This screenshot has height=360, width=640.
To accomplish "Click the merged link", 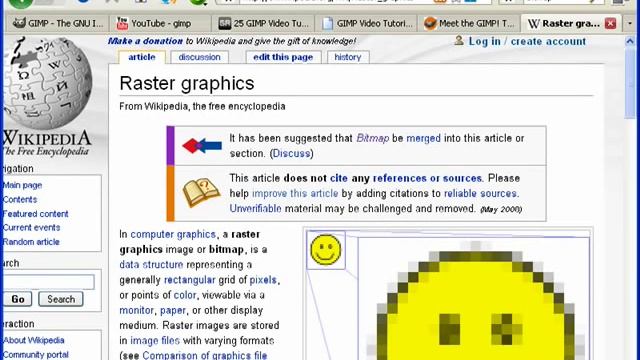I will [x=424, y=138].
